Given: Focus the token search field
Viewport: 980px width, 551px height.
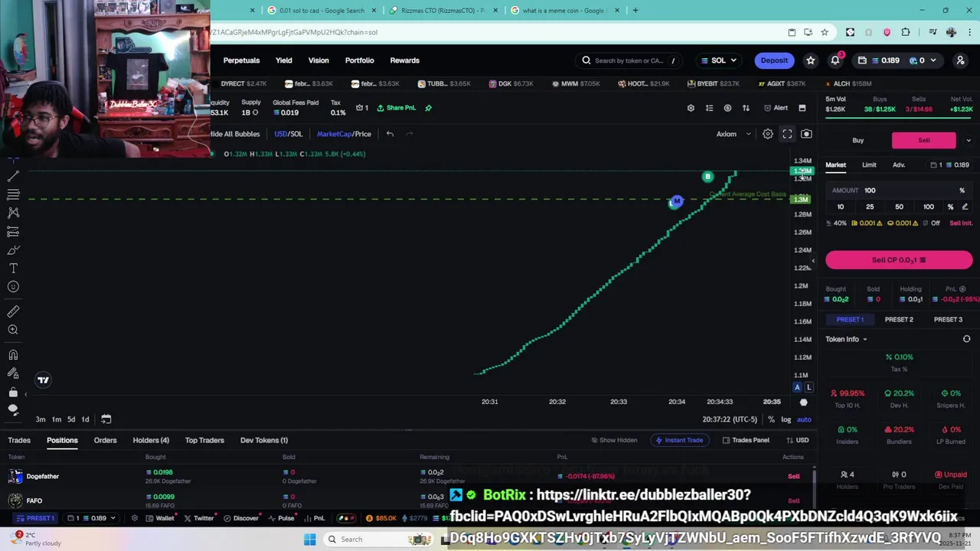Looking at the screenshot, I should click(x=631, y=60).
